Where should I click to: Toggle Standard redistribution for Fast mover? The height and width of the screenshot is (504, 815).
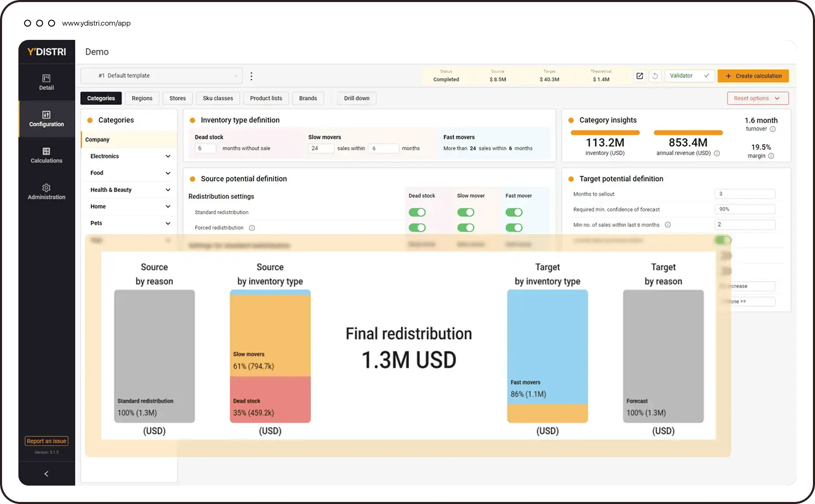point(514,212)
